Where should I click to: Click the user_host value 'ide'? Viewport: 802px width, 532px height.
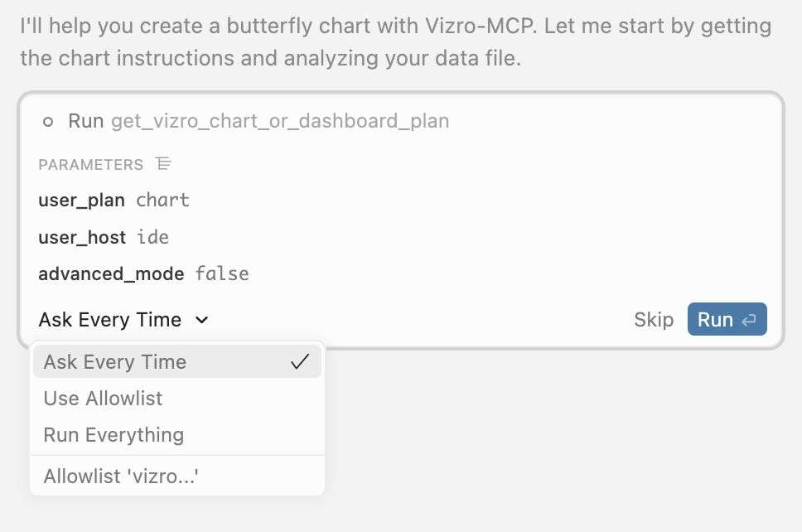[x=153, y=237]
